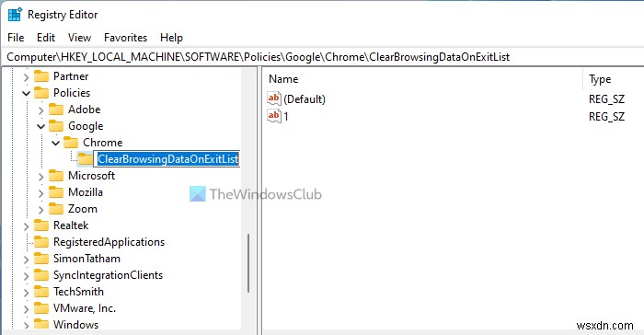Select the (Default) value name
The image size is (644, 335).
(305, 99)
